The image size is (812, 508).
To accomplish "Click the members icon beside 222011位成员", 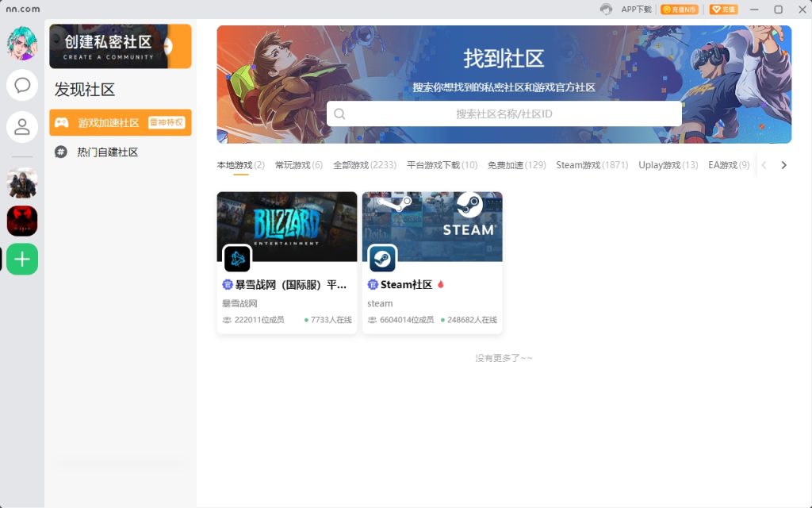I will (x=227, y=320).
